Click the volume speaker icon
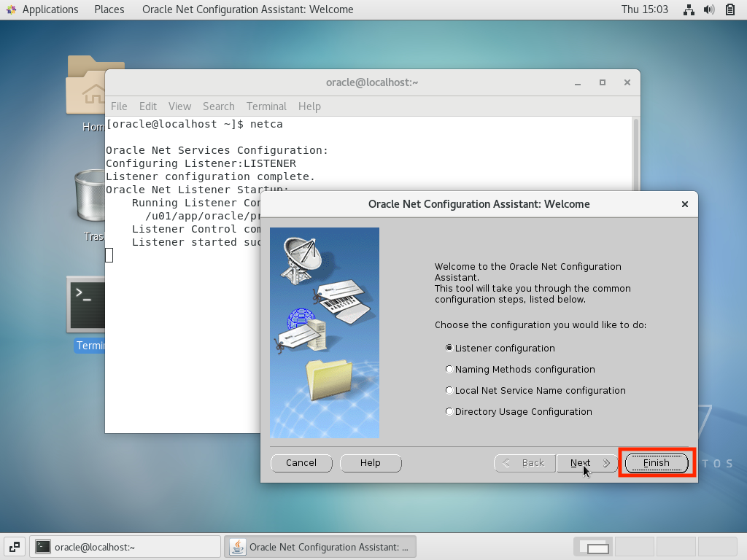Viewport: 747px width, 560px height. (709, 9)
